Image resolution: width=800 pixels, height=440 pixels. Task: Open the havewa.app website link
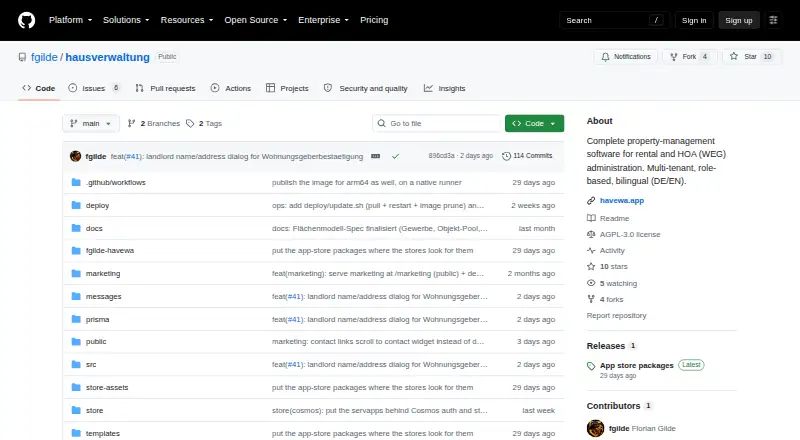622,201
